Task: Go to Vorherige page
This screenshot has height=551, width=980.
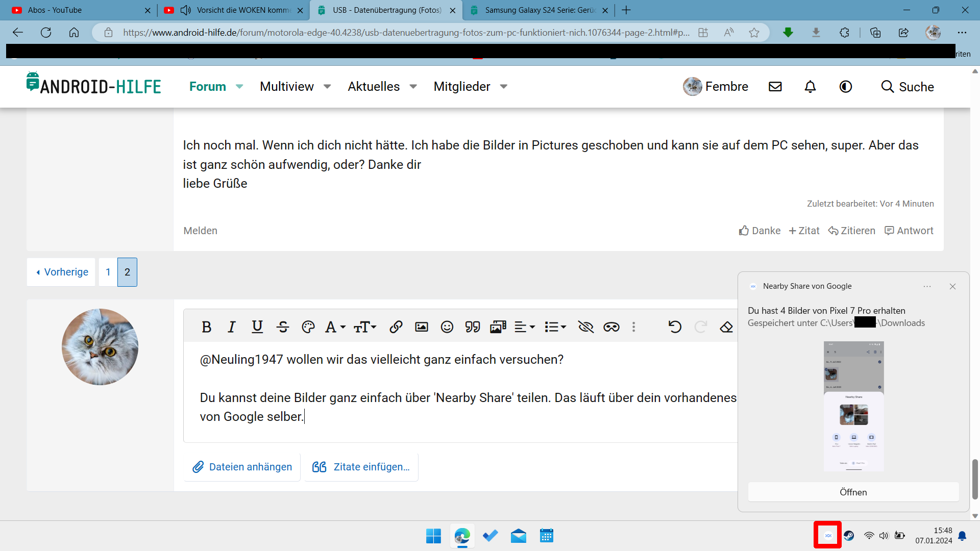Action: click(x=61, y=272)
